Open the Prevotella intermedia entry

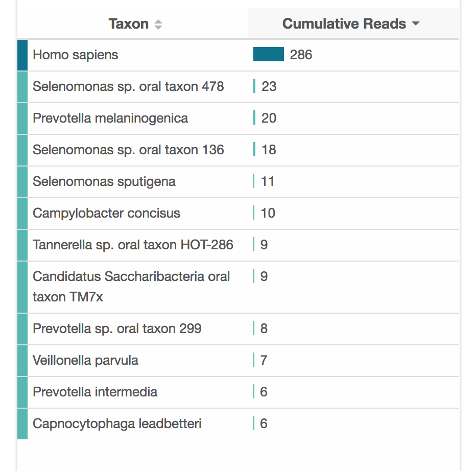95,392
